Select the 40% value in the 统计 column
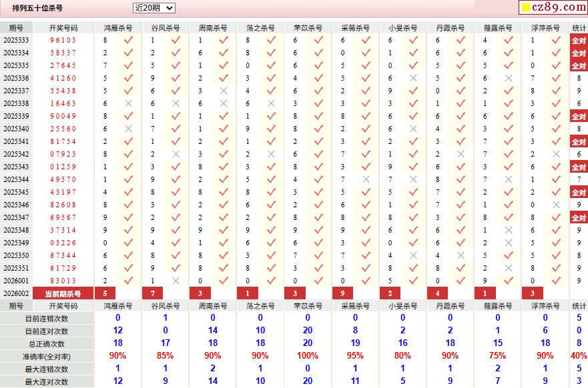 [579, 355]
